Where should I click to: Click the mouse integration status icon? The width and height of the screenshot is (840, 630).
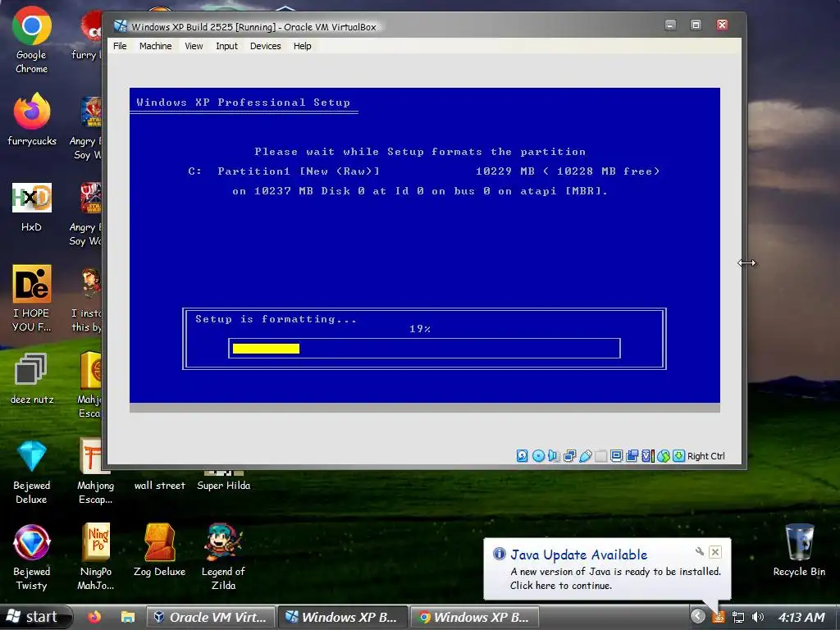[x=663, y=456]
